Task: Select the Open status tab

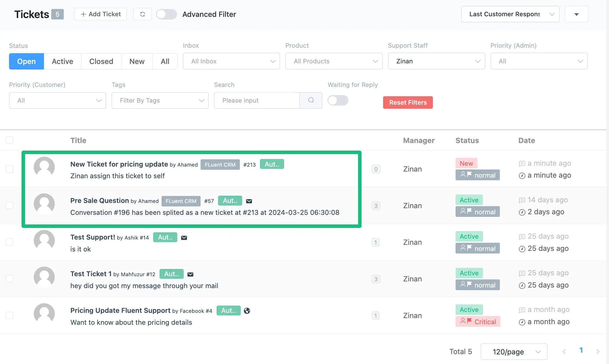Action: [x=26, y=61]
